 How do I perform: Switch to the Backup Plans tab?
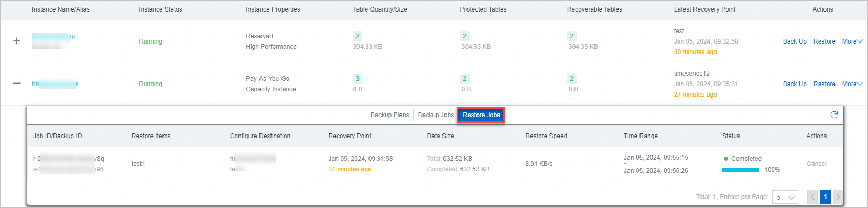(x=389, y=115)
